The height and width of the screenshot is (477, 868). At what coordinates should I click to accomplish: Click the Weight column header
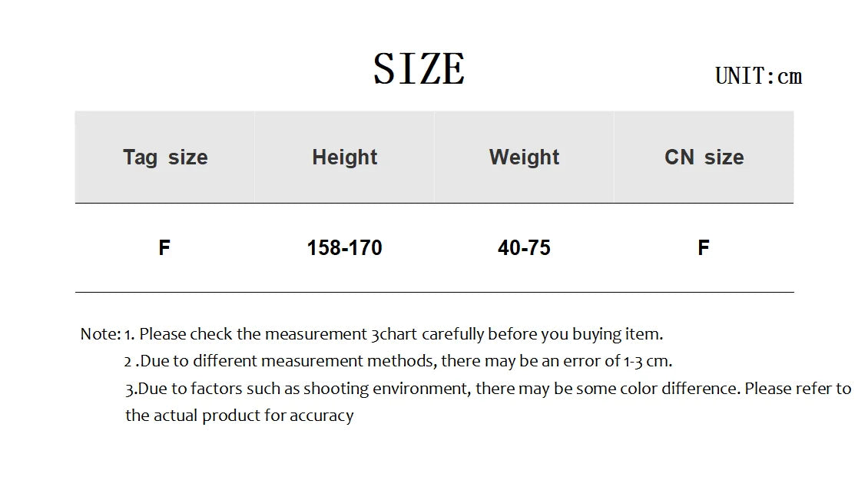click(x=524, y=157)
